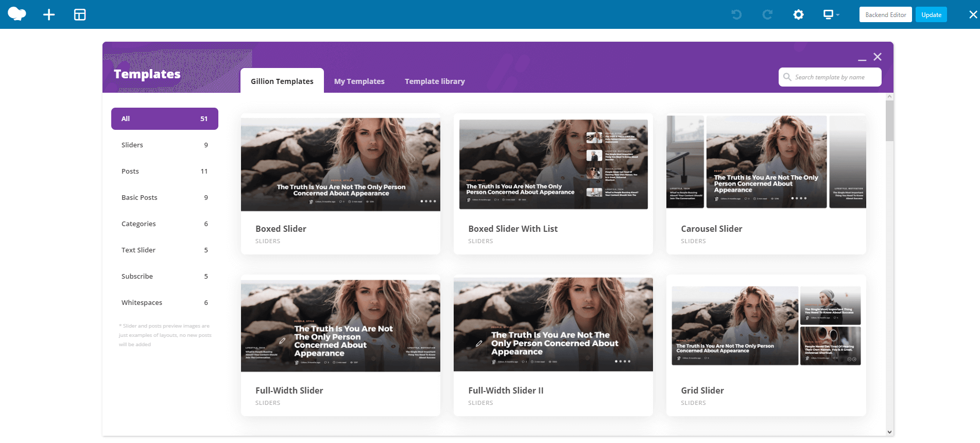
Task: Click the add element plus icon
Action: point(49,14)
